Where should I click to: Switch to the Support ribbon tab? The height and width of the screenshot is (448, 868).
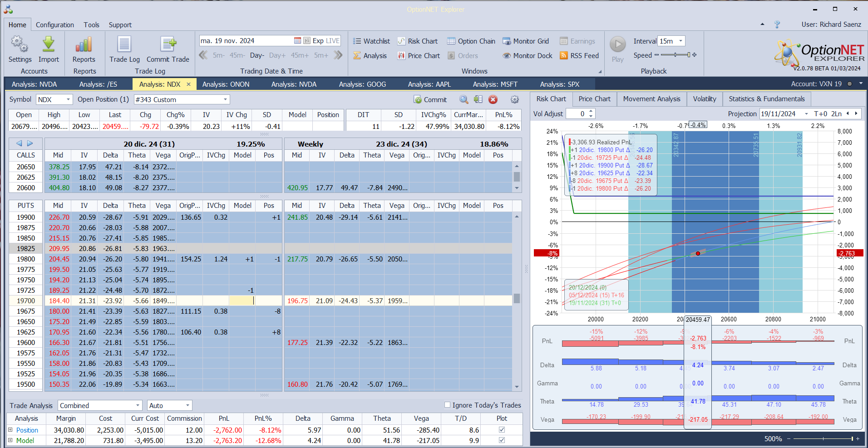click(x=120, y=25)
